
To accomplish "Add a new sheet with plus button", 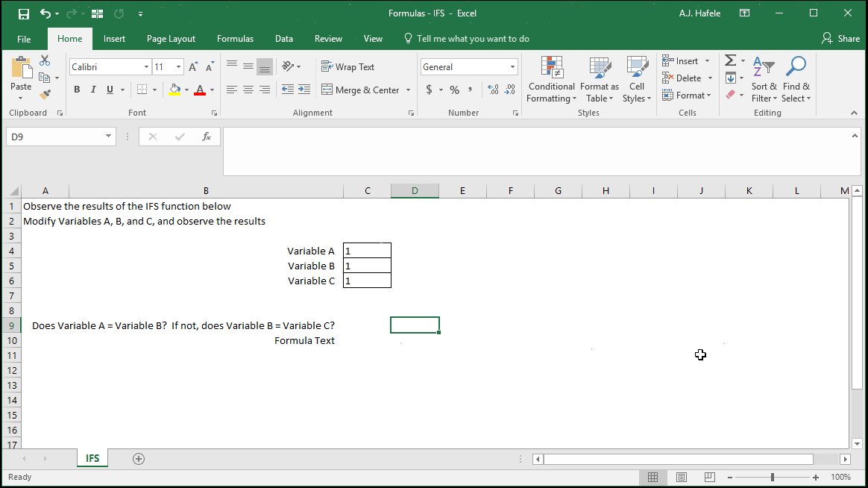I will (x=139, y=459).
